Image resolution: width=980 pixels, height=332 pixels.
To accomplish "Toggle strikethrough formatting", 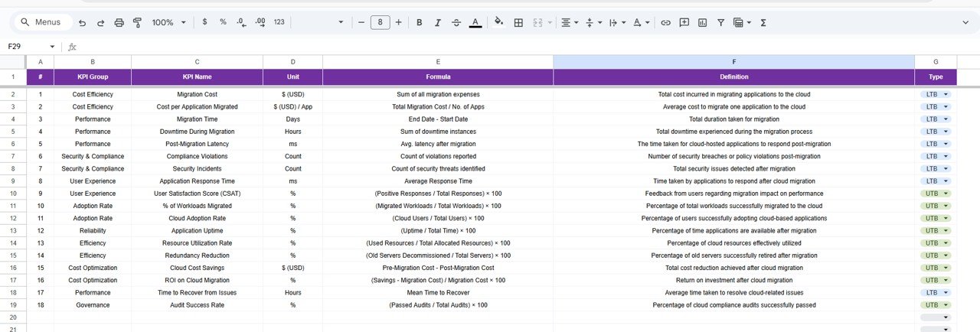I will 456,23.
